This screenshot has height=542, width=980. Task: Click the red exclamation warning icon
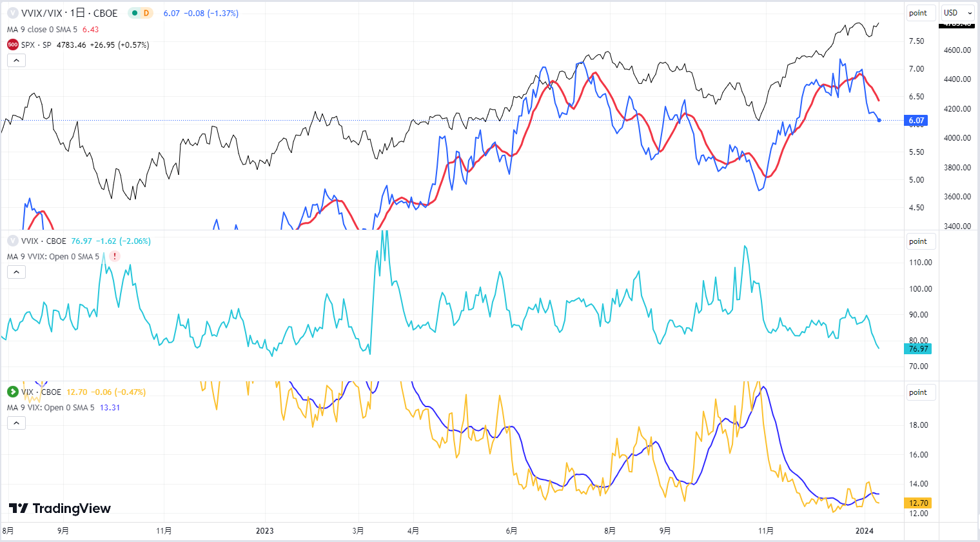click(x=115, y=256)
